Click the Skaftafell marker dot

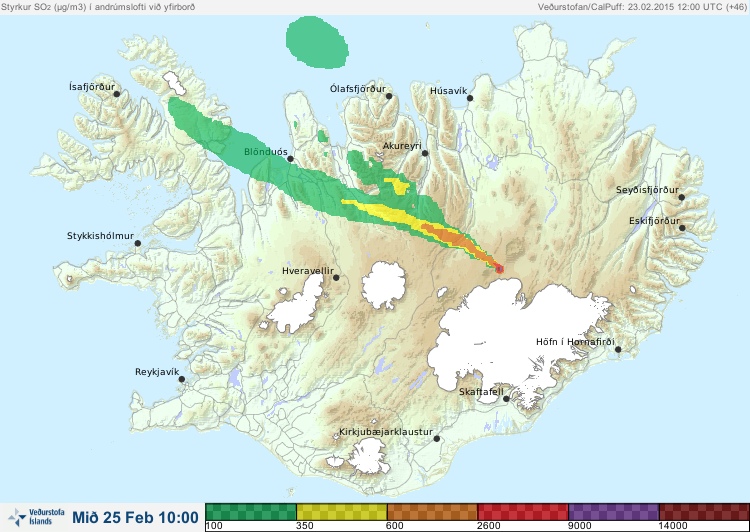click(x=506, y=399)
